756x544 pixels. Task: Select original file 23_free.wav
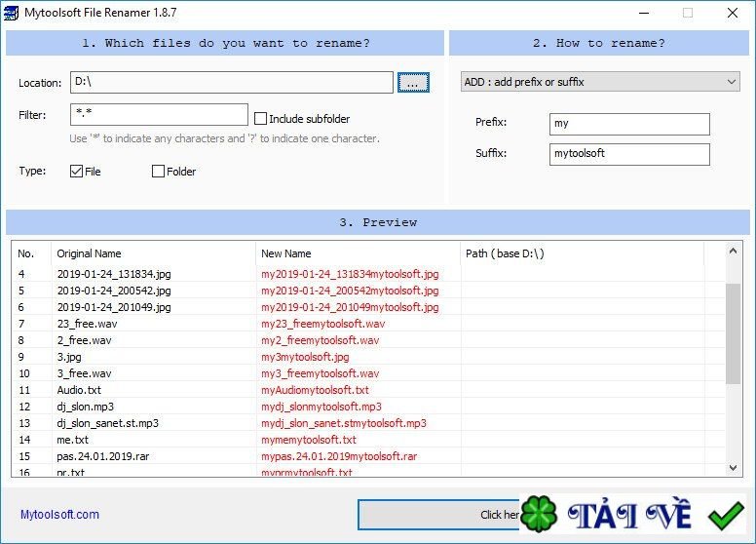tap(87, 324)
